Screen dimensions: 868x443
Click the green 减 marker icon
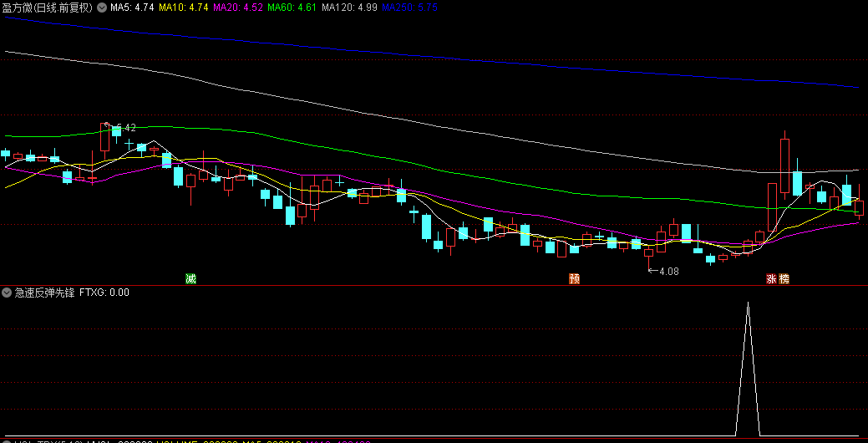click(x=191, y=278)
